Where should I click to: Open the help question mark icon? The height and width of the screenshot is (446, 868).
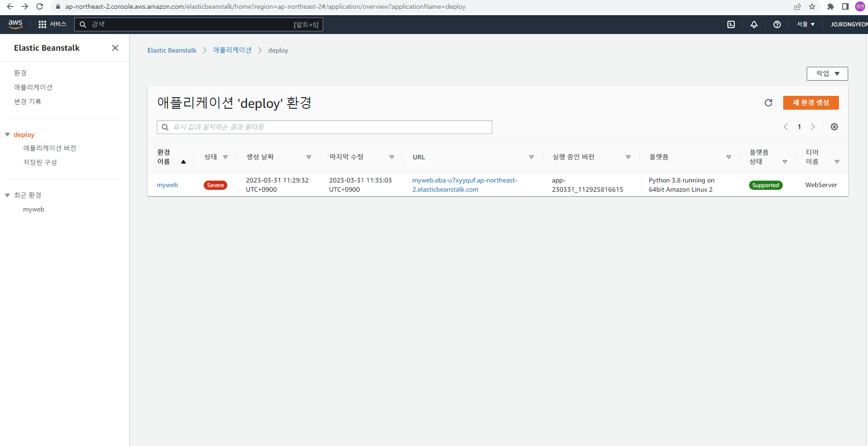tap(777, 24)
